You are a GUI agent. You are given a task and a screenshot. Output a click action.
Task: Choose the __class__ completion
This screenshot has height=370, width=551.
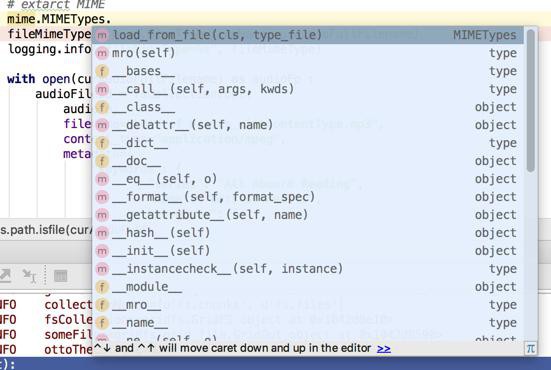tap(307, 107)
